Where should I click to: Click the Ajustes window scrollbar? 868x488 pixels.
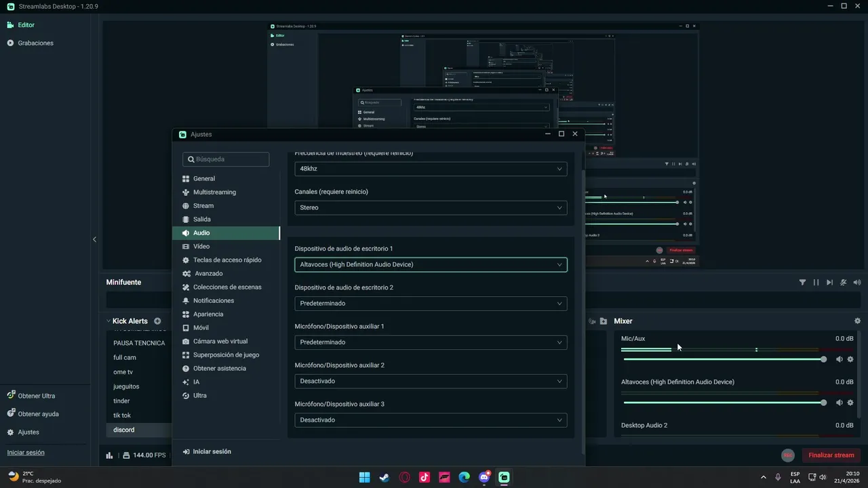click(583, 312)
